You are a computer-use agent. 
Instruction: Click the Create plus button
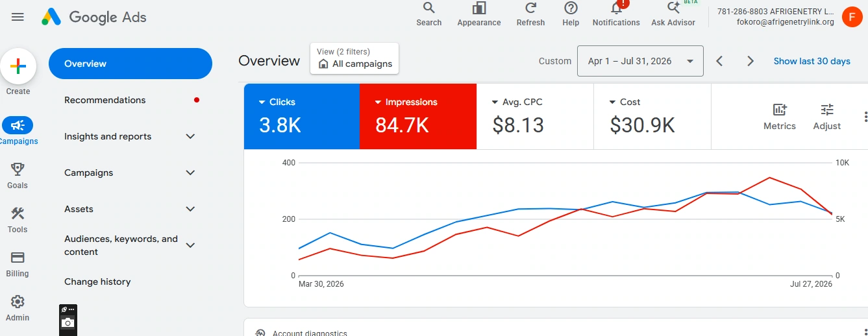(x=18, y=66)
